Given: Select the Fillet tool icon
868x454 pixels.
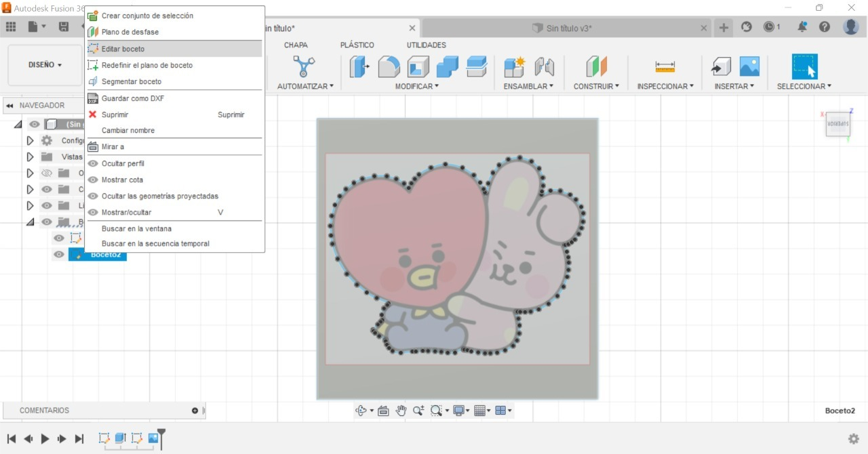Looking at the screenshot, I should (389, 66).
